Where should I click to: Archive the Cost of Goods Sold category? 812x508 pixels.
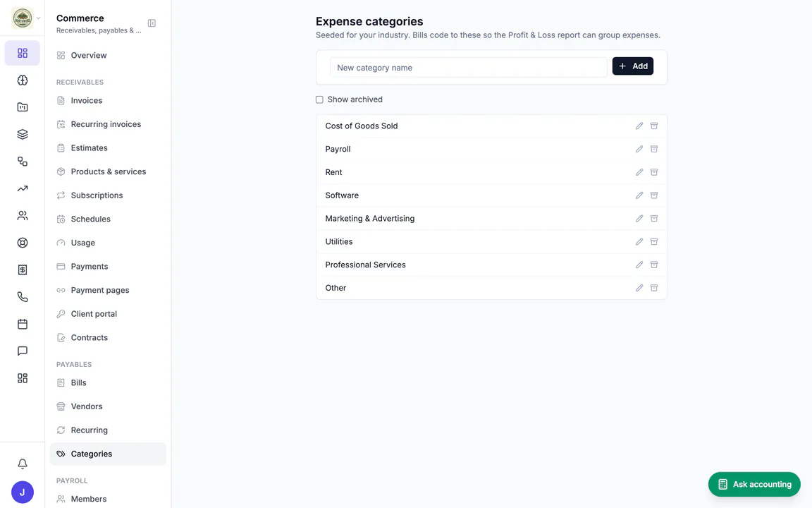coord(654,126)
